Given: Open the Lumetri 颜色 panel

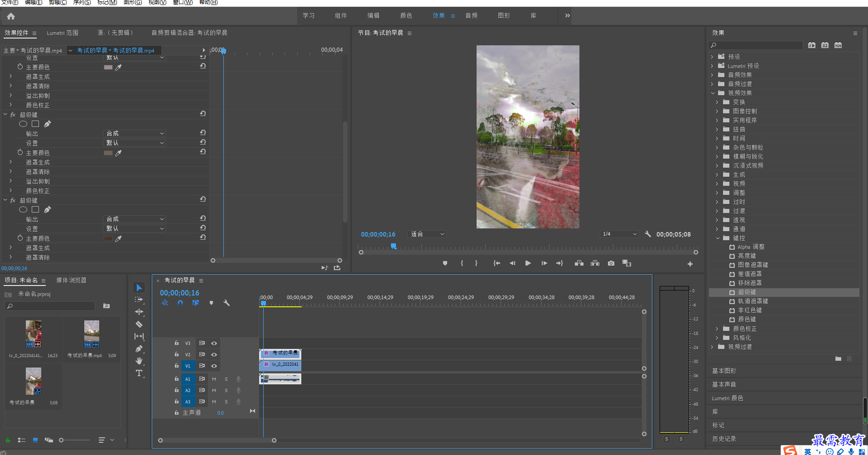Looking at the screenshot, I should [728, 398].
